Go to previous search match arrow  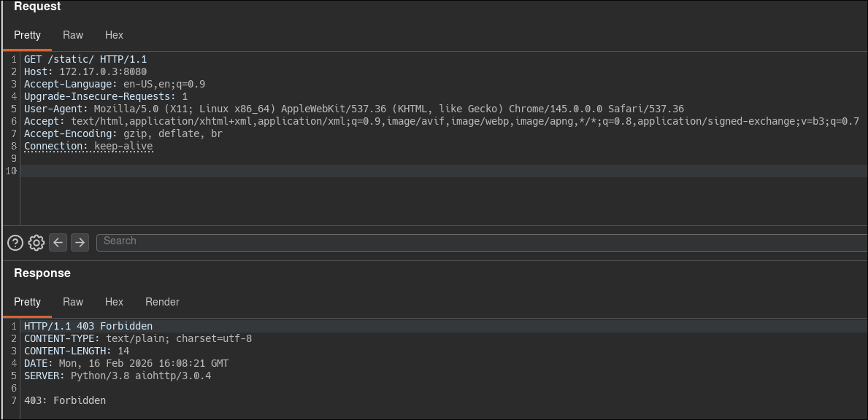click(x=58, y=242)
